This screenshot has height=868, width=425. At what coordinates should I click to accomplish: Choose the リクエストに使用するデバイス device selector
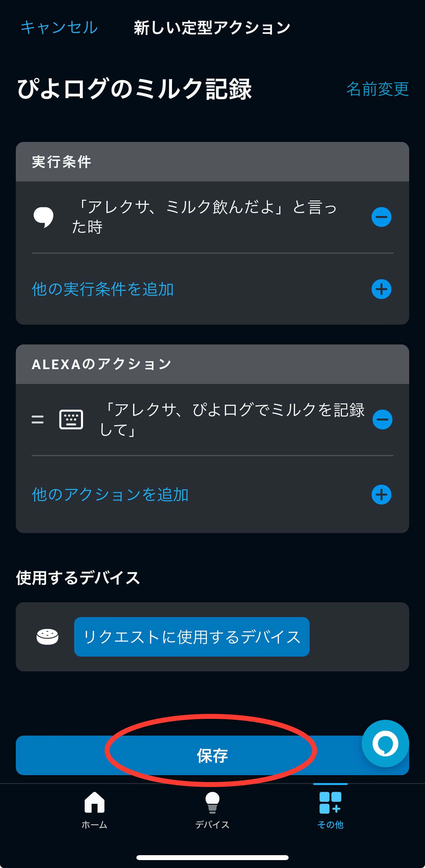click(192, 637)
